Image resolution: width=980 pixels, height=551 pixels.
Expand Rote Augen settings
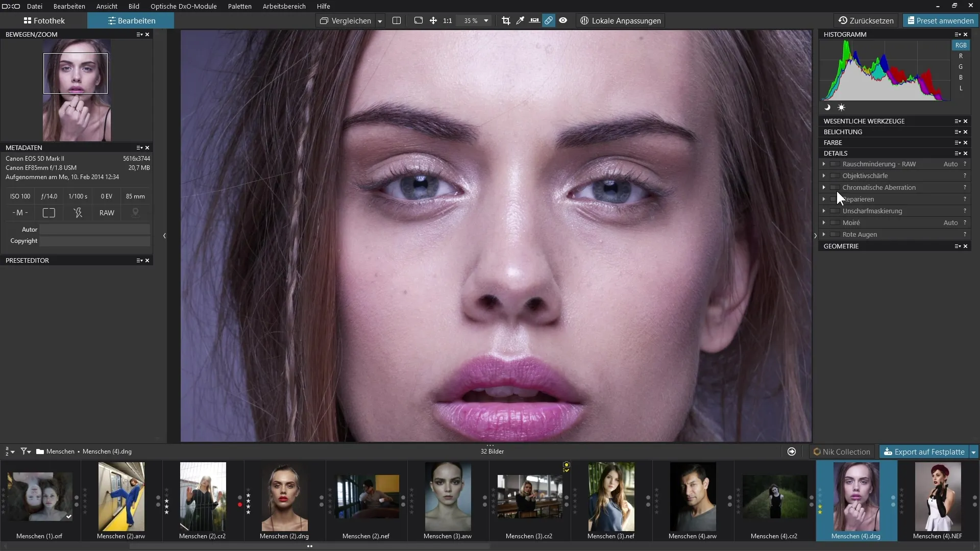click(x=824, y=235)
